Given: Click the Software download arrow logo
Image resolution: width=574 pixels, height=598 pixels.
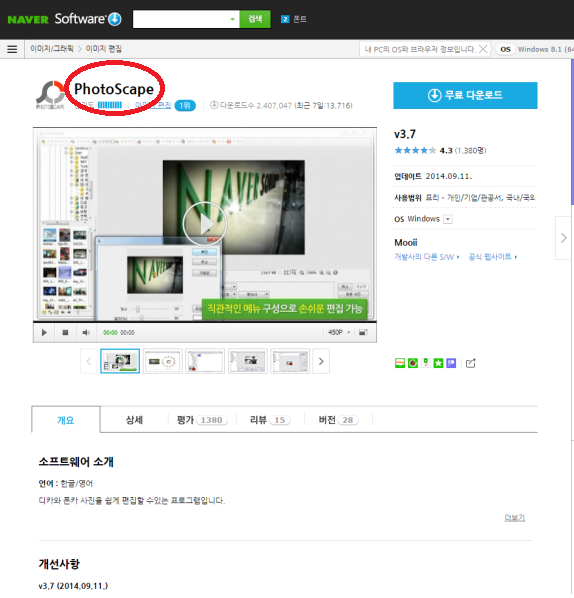Looking at the screenshot, I should click(x=115, y=19).
